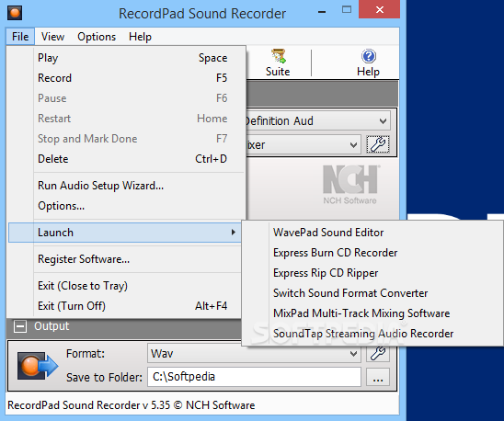
Task: Click the Suite toolbar icon
Action: pos(278,63)
